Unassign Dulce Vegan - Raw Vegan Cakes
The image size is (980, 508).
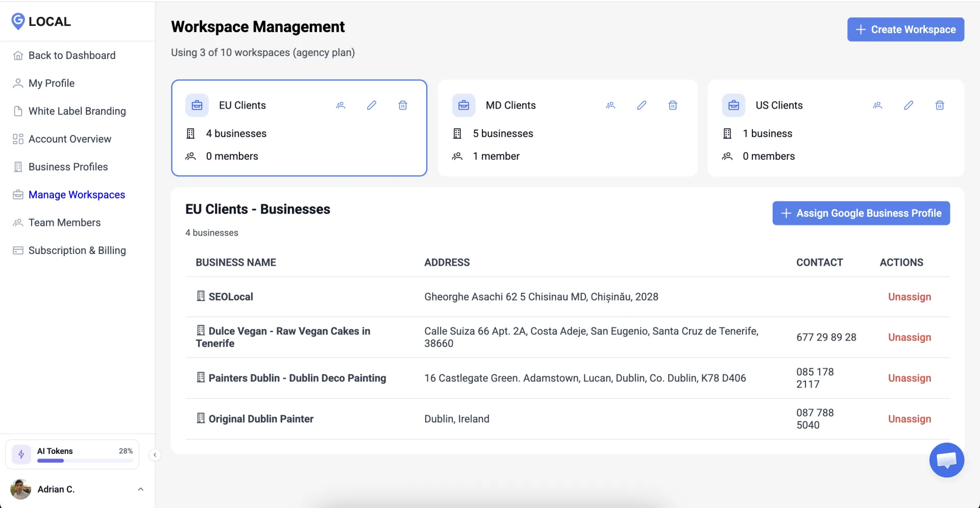[x=910, y=337]
